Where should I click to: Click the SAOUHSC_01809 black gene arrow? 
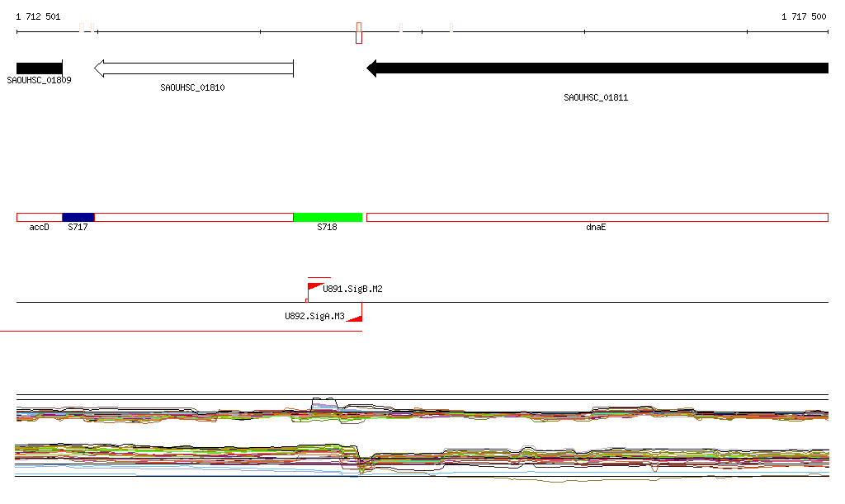pyautogui.click(x=40, y=68)
